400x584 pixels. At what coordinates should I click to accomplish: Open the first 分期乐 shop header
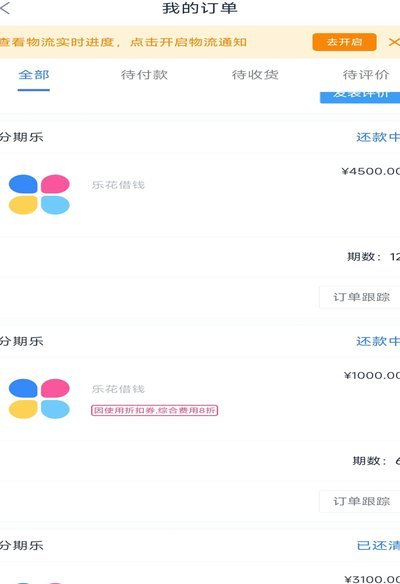[x=21, y=137]
